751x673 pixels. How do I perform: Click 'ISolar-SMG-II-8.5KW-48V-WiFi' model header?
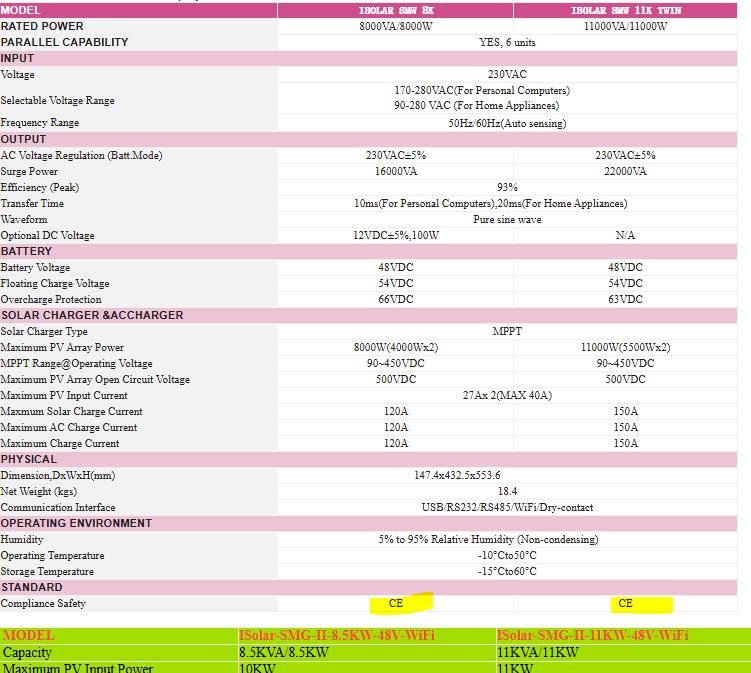coord(337,636)
